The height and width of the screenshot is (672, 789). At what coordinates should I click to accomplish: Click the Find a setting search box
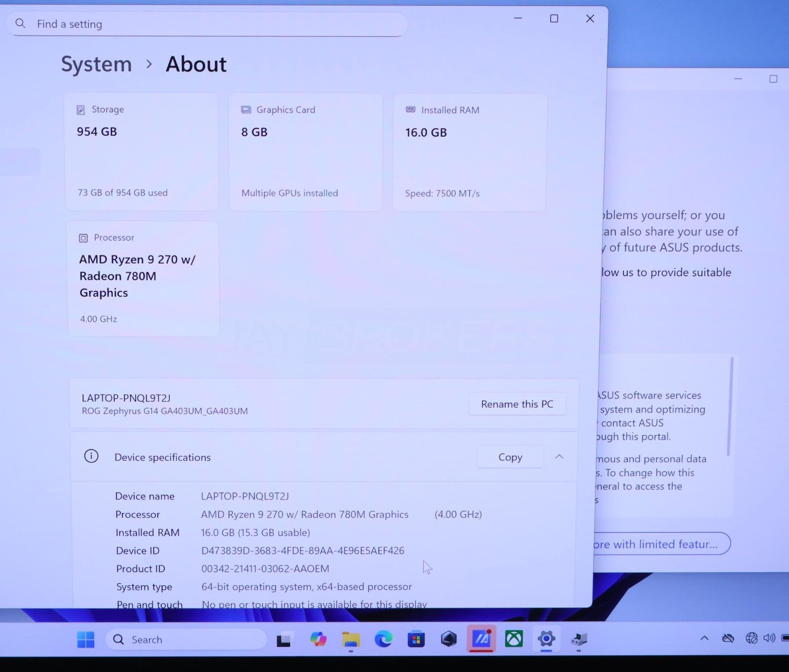point(207,24)
